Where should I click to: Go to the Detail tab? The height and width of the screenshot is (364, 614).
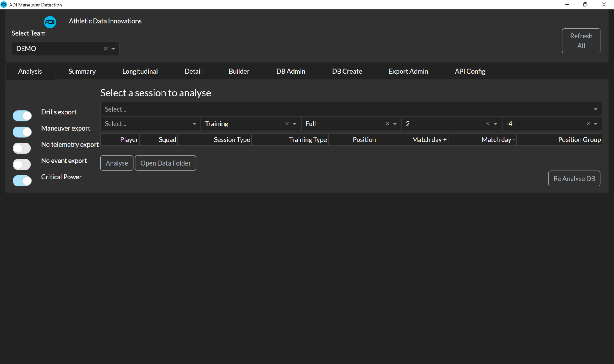193,72
